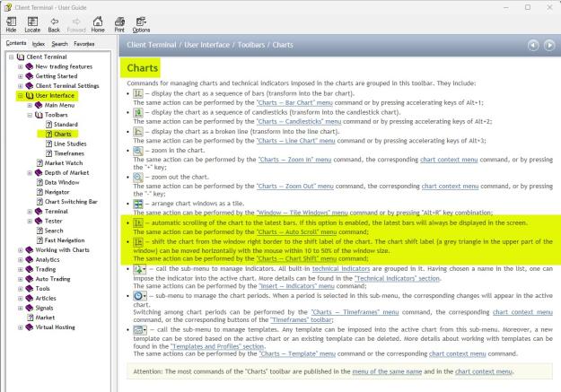
Task: Click the indicators sub-menu icon
Action: pos(139,269)
